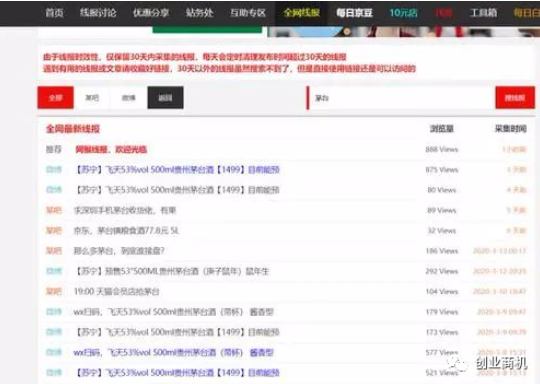The width and height of the screenshot is (540, 384).
Task: Click the 875 Views count
Action: [442, 170]
